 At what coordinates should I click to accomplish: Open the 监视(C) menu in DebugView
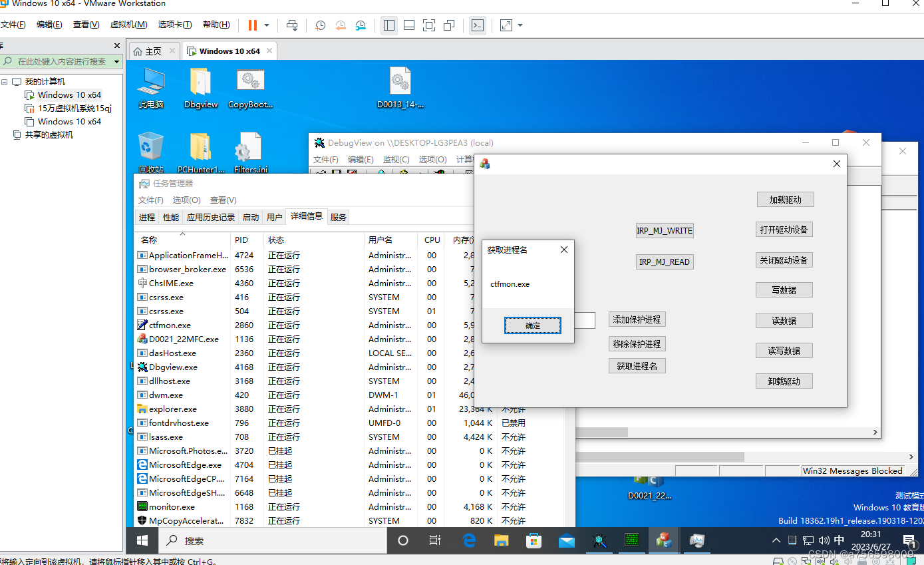pyautogui.click(x=396, y=159)
